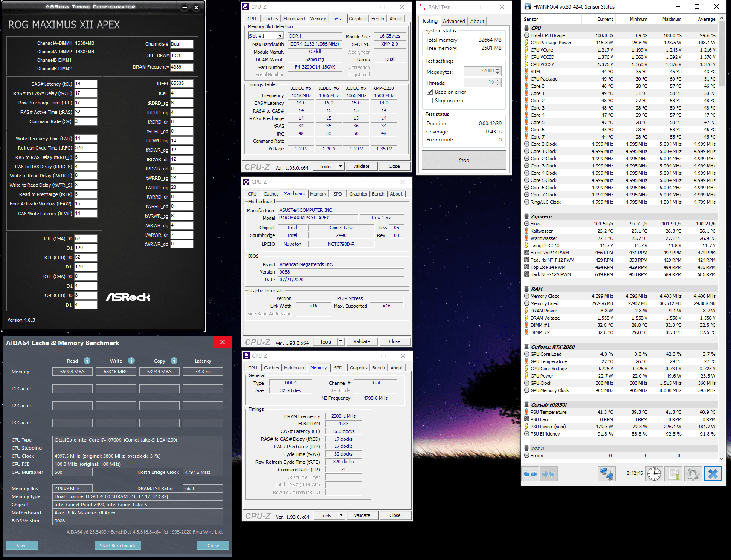
Task: Click the info icon next to Write
Action: tap(131, 361)
